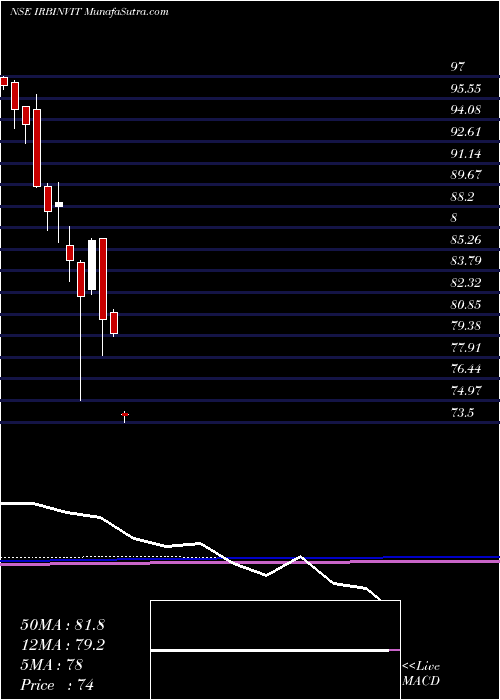
Task: Click the 76.44 price axis label
Action: pos(466,370)
